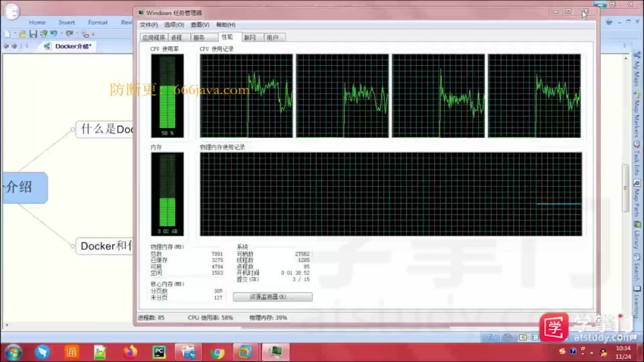This screenshot has height=362, width=644.
Task: Click the Open folder icon in MindManager toolbar
Action: [x=23, y=34]
